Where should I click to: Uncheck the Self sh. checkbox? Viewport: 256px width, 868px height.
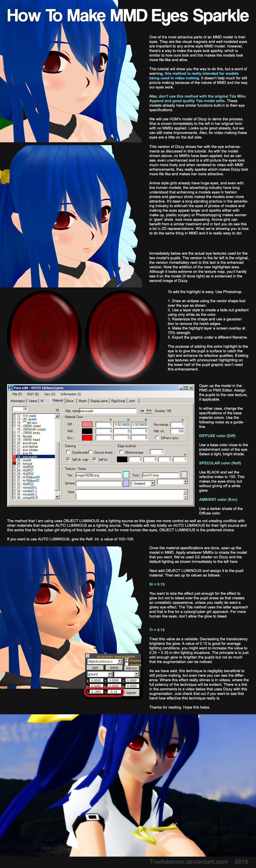95,459
